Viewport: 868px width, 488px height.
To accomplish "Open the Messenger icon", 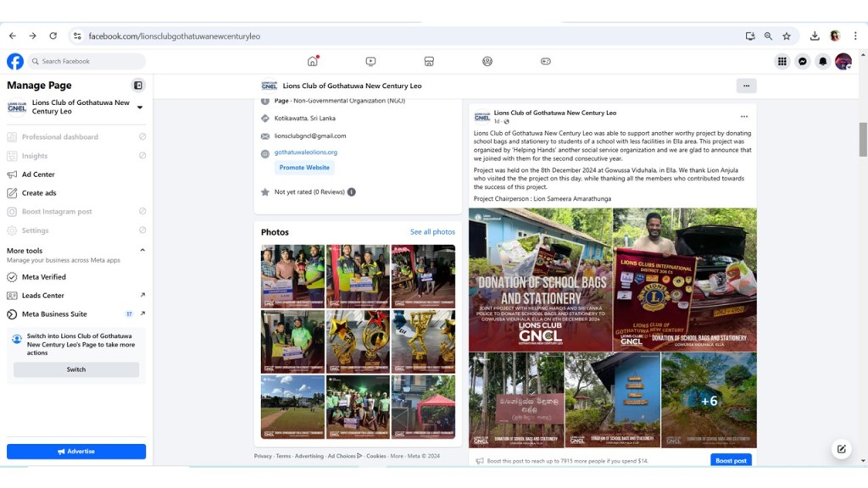I will (x=803, y=61).
